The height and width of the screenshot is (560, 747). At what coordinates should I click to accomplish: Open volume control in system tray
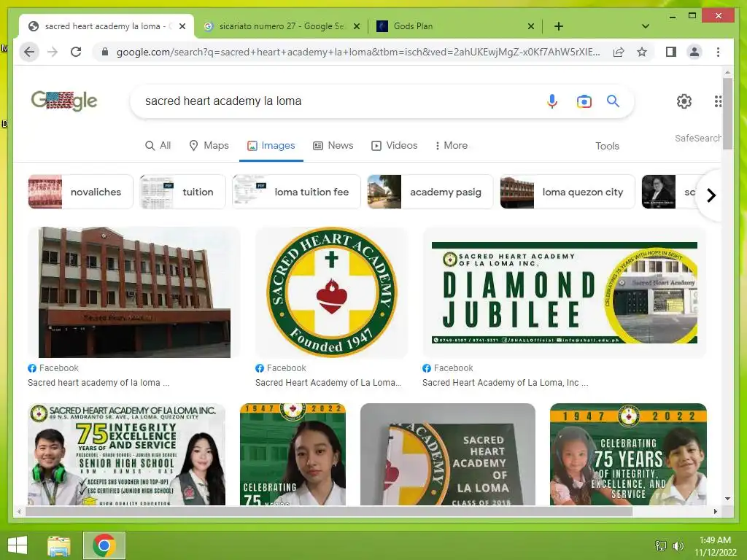tap(678, 545)
